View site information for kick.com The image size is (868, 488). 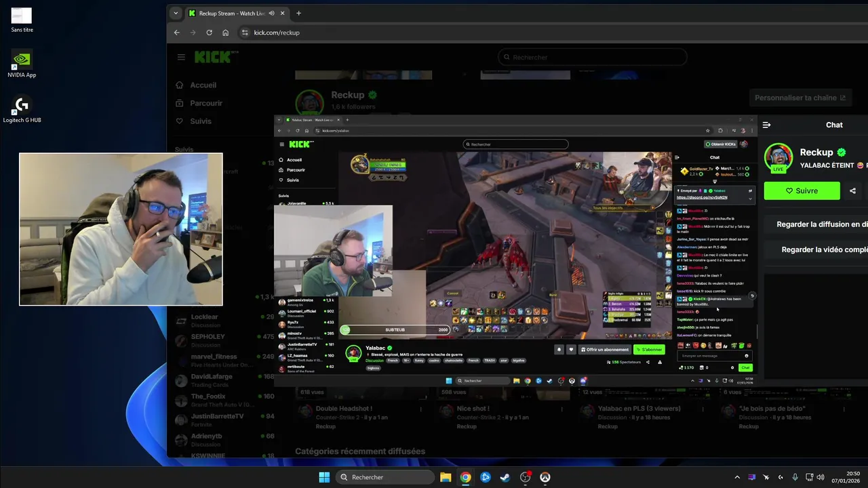coord(244,33)
